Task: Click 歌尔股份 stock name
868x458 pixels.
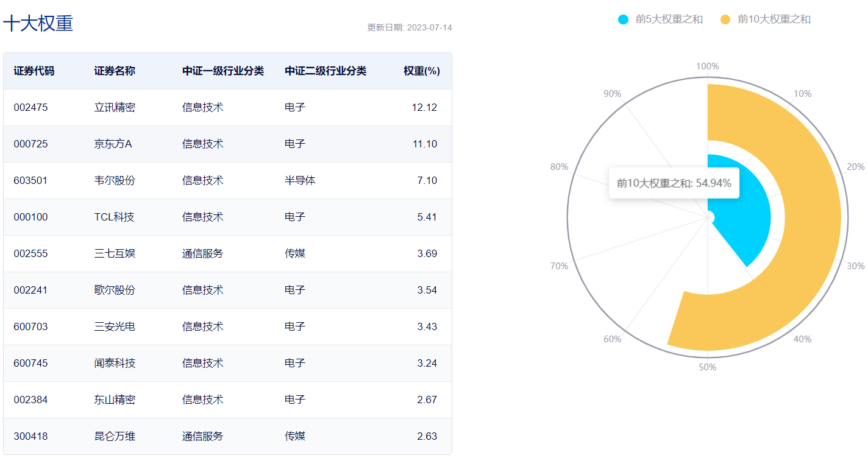Action: click(x=115, y=291)
